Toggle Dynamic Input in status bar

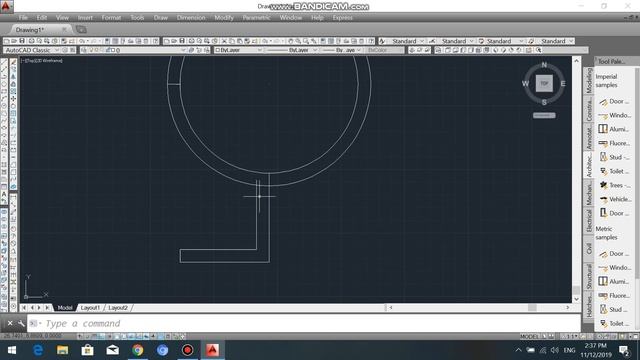tap(146, 336)
